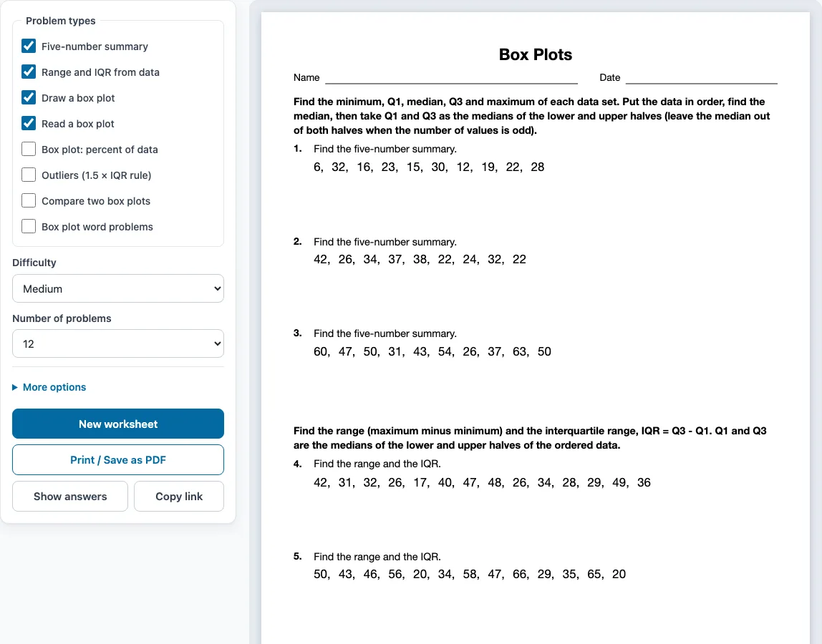The image size is (822, 644).
Task: Click problem 2 'Find the five-number summary.'
Action: (385, 242)
